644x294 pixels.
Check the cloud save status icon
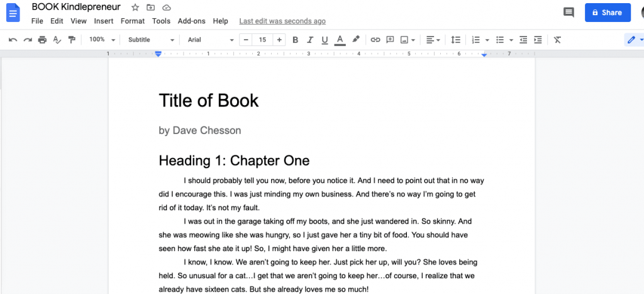coord(166,8)
